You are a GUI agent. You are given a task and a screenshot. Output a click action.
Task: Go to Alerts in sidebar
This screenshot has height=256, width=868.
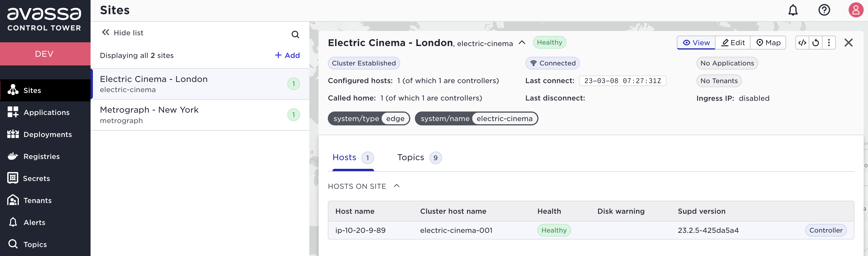point(45,222)
